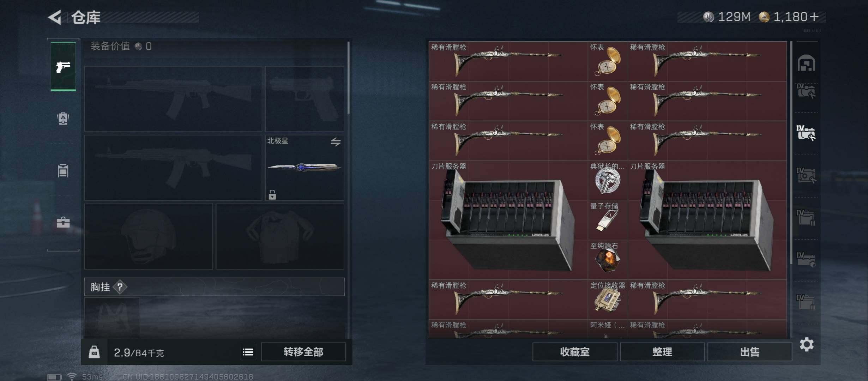Open the clipboard-style sidebar icon
The image size is (868, 381).
tap(63, 171)
